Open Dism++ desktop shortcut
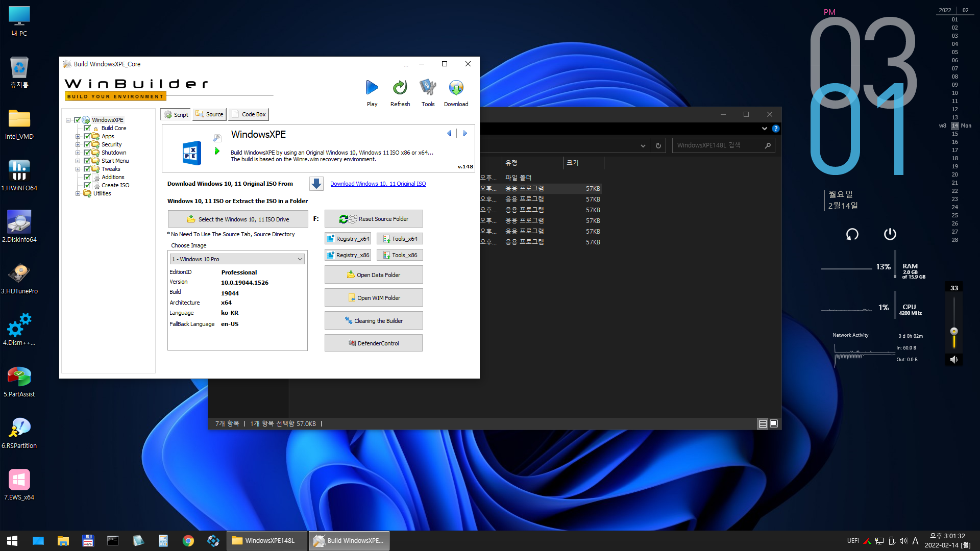 coord(19,331)
